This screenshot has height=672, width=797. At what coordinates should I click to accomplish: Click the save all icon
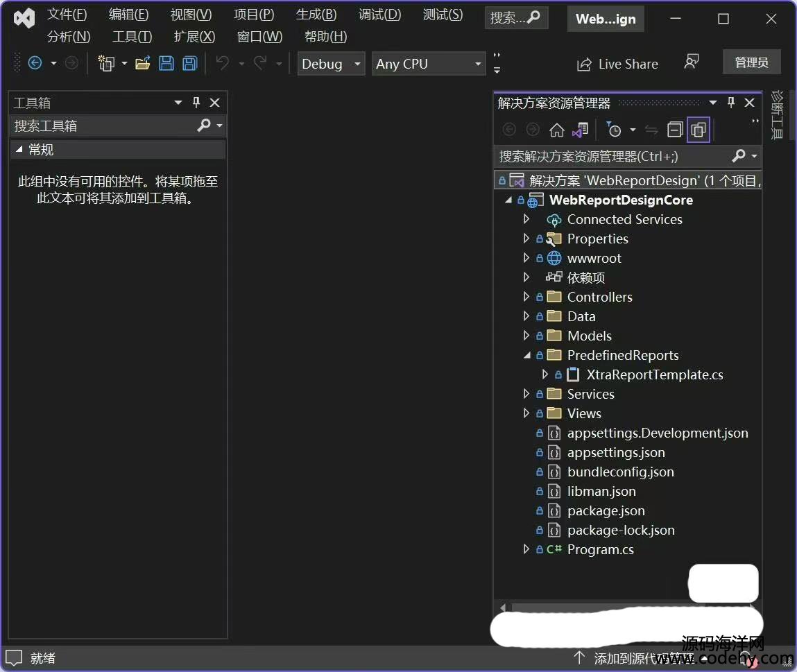click(x=190, y=63)
